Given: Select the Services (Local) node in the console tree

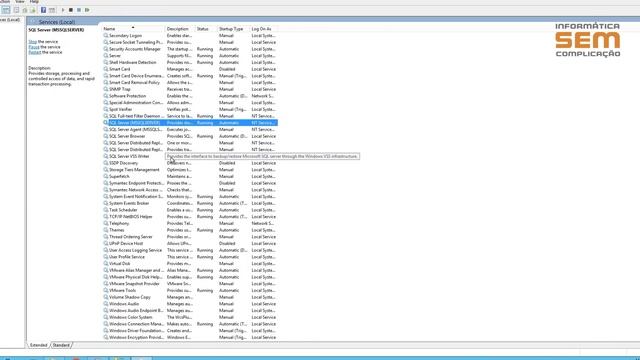Looking at the screenshot, I should (10, 20).
